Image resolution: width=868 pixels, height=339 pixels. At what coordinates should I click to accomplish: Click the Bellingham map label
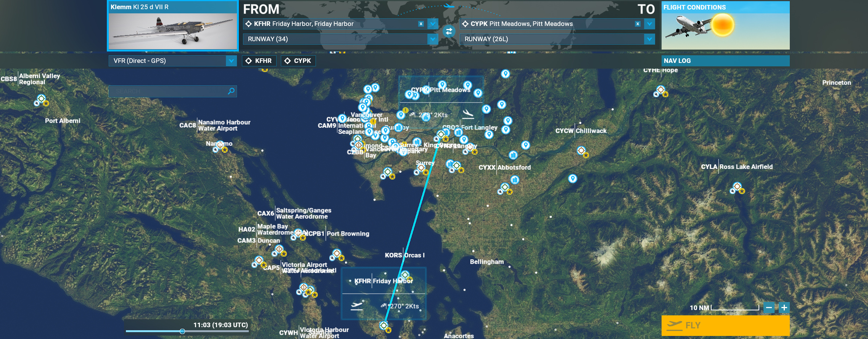click(487, 262)
